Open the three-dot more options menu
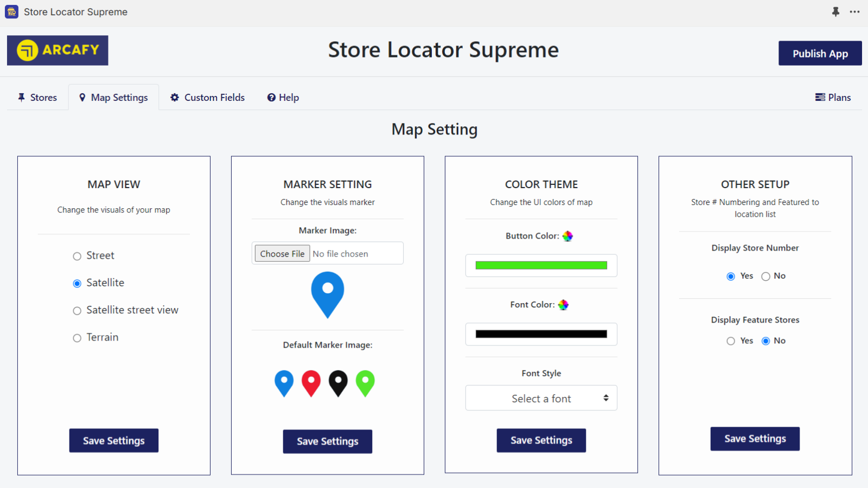The width and height of the screenshot is (868, 488). [854, 11]
